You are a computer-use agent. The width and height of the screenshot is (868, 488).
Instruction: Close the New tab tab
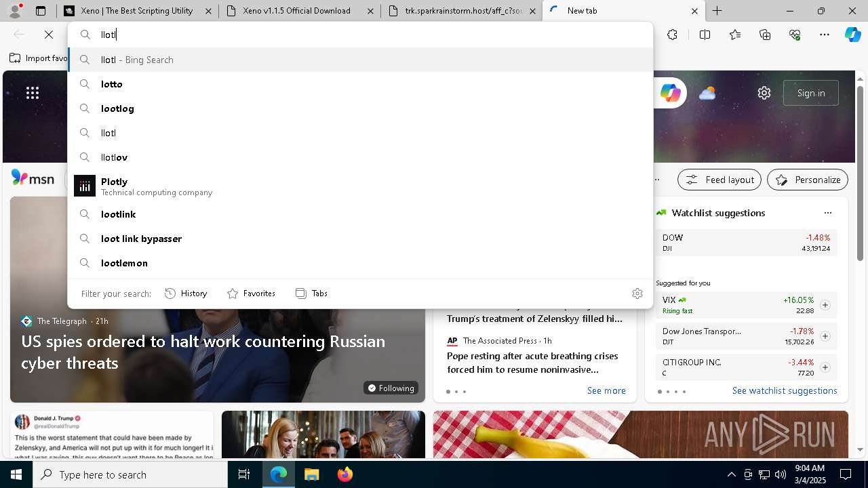point(694,11)
